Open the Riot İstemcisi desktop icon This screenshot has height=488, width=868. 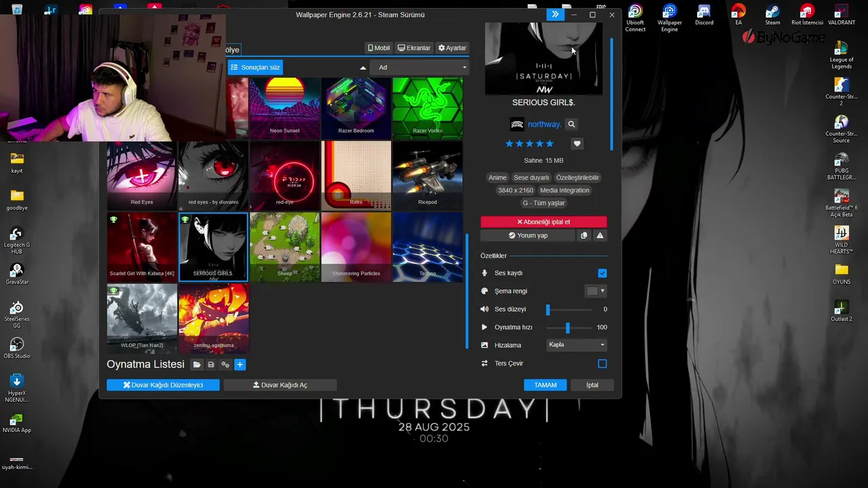[807, 16]
